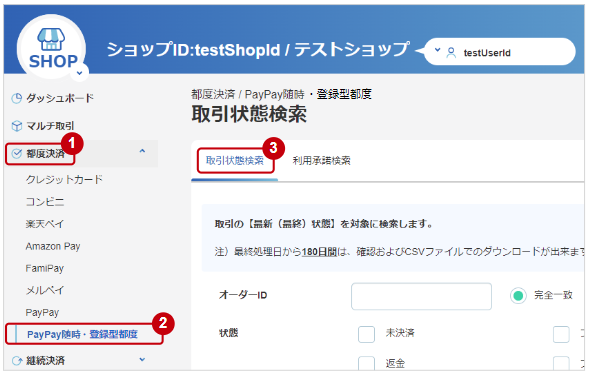Click the SHOP logo icon
The height and width of the screenshot is (376, 590).
(52, 47)
